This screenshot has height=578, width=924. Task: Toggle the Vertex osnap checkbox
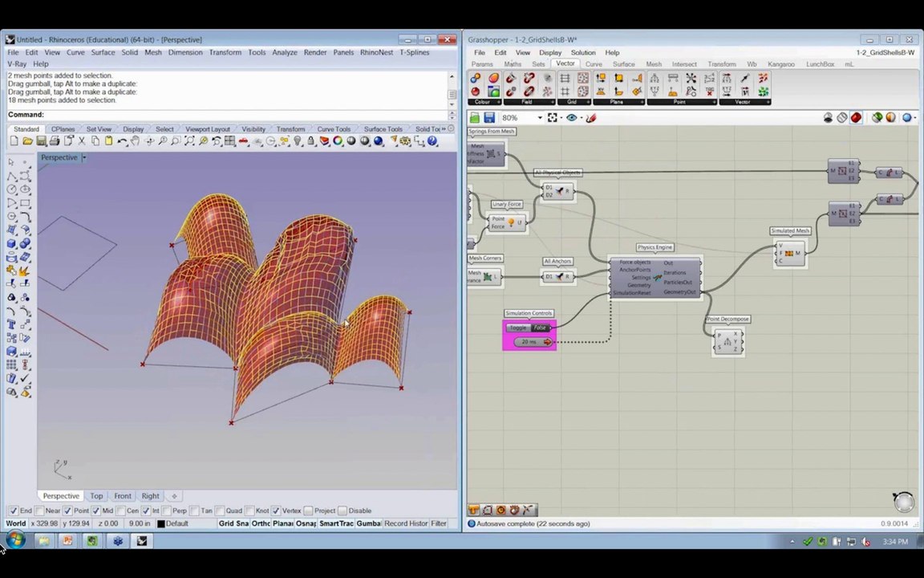276,511
